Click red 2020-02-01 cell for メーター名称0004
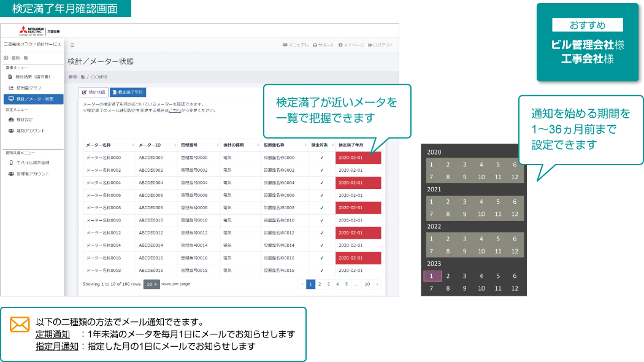644x362 pixels. click(358, 183)
